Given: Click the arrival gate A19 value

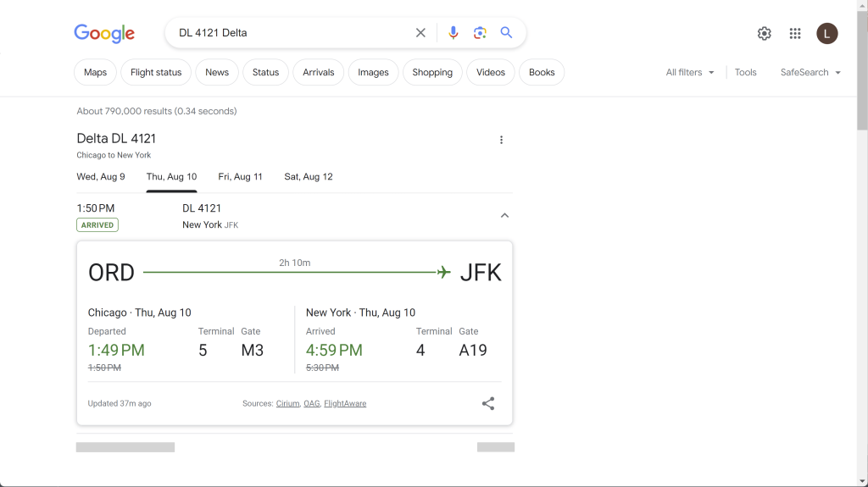Looking at the screenshot, I should 473,350.
